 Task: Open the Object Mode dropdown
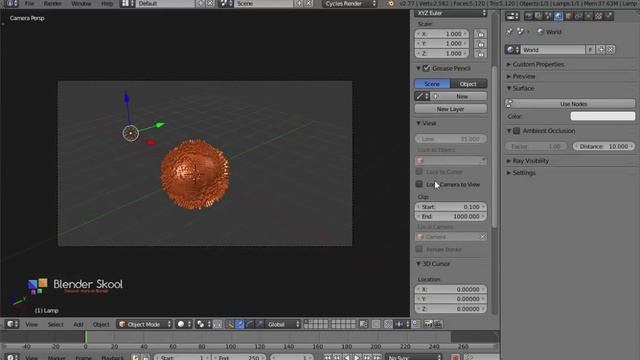click(144, 324)
